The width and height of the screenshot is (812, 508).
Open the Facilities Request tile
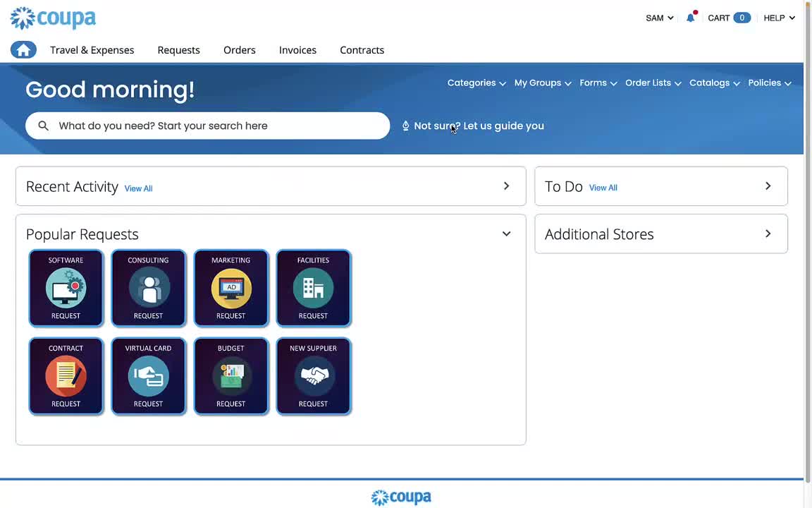pos(313,288)
